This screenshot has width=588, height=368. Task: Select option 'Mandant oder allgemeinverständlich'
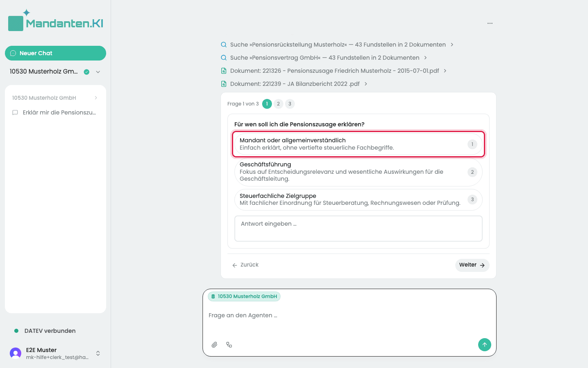pos(359,144)
